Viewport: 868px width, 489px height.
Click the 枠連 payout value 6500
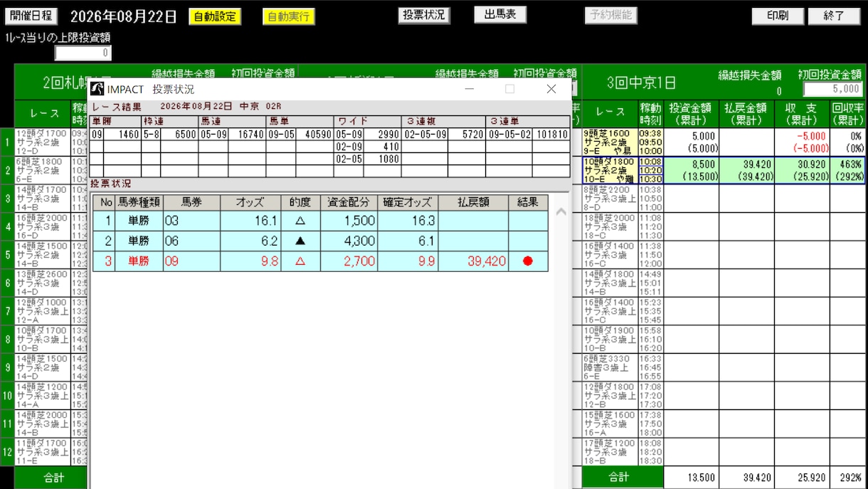point(179,134)
